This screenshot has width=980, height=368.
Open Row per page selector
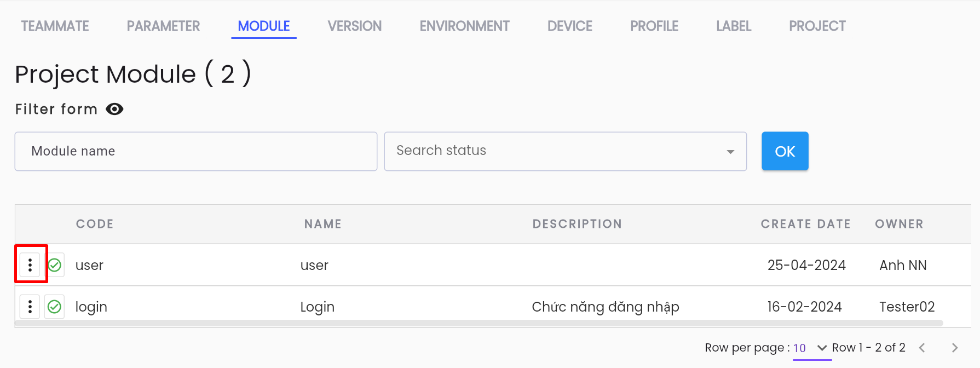pyautogui.click(x=812, y=348)
